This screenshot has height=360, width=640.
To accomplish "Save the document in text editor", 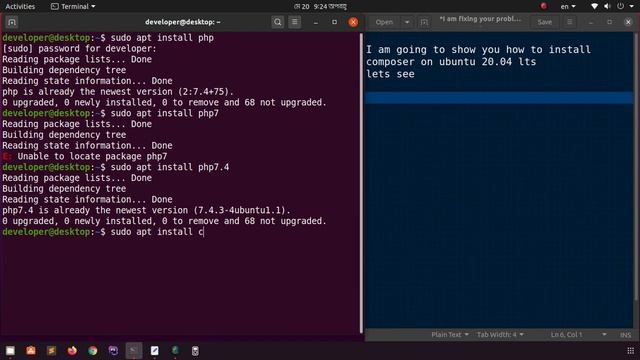I will tap(544, 22).
